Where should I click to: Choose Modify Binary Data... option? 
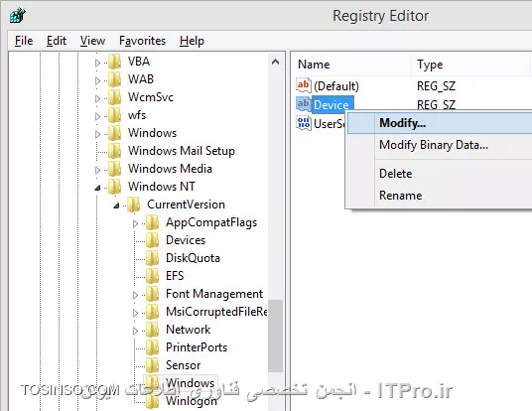(x=440, y=145)
